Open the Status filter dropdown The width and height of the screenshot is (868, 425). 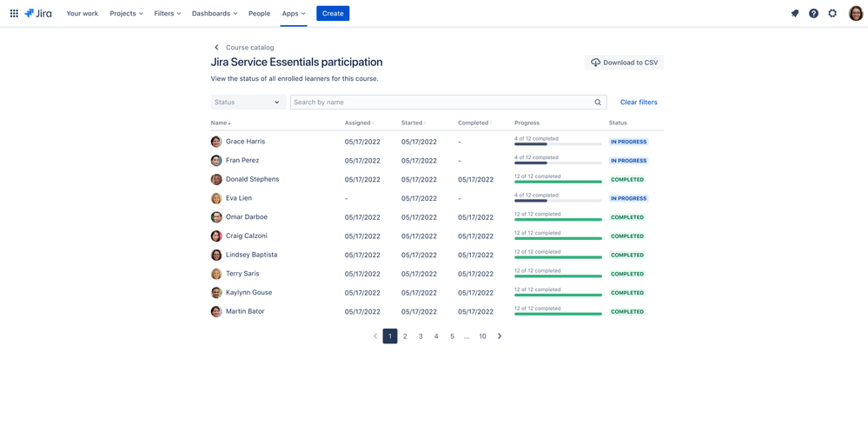pos(248,103)
